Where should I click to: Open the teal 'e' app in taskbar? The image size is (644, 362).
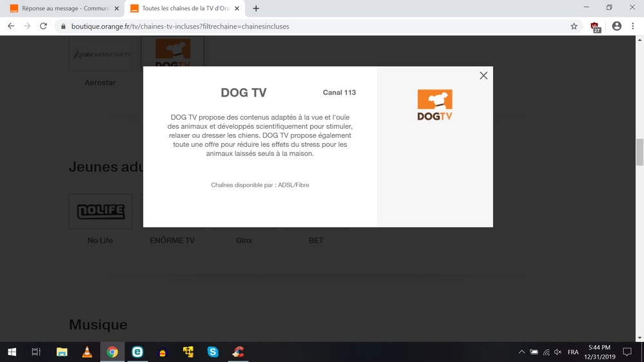[x=137, y=352]
